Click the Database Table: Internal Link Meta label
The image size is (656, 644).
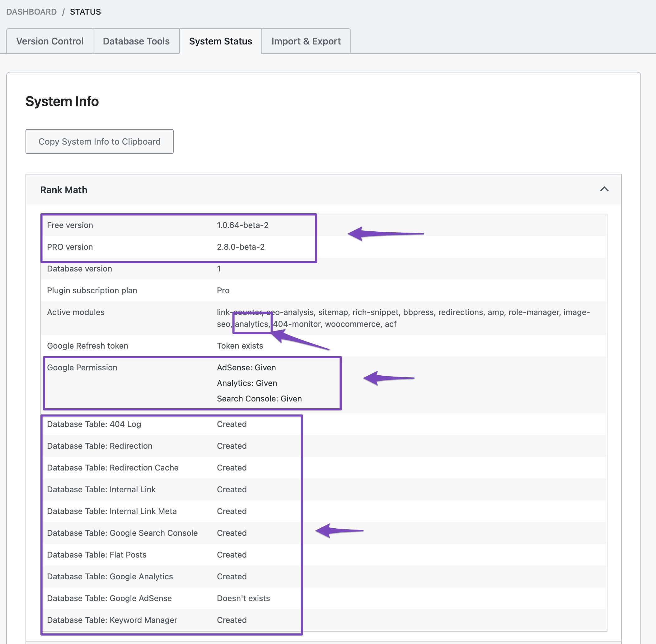tap(112, 511)
